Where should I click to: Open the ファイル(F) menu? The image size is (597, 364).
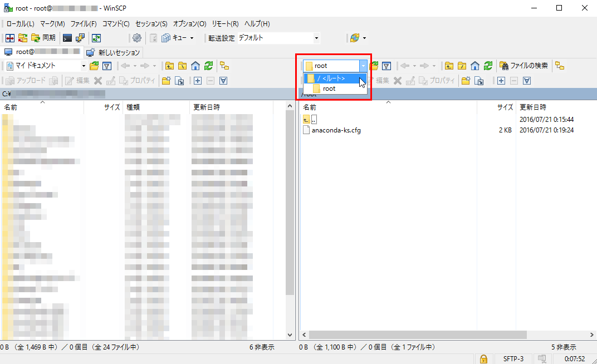(x=84, y=23)
